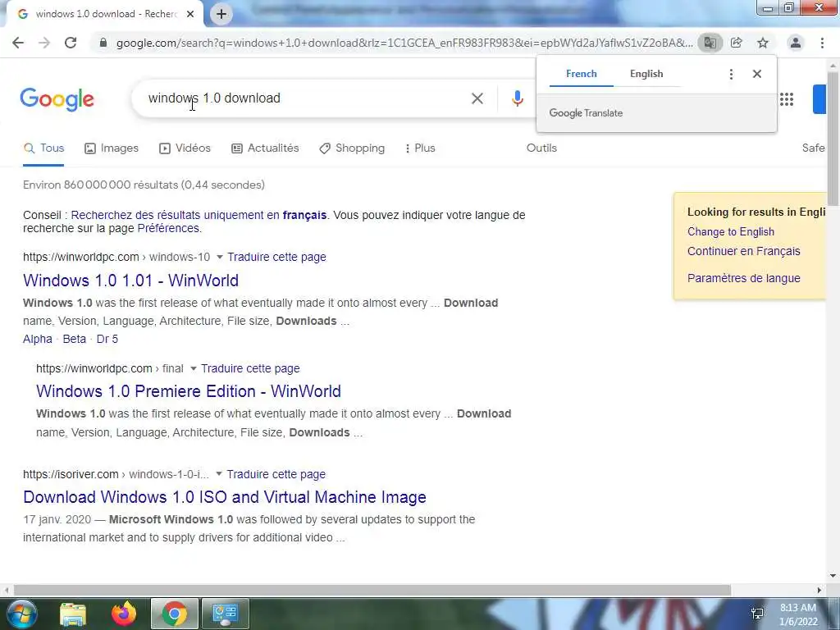Screen dimensions: 840x630
Task: Expand dropdown arrow beside winworldpc final URL
Action: 194,368
